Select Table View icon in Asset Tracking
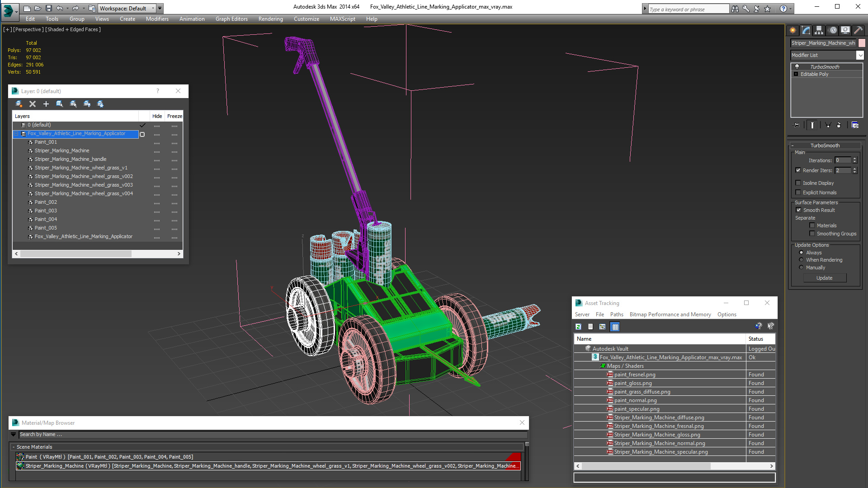The width and height of the screenshot is (868, 488). tap(615, 327)
